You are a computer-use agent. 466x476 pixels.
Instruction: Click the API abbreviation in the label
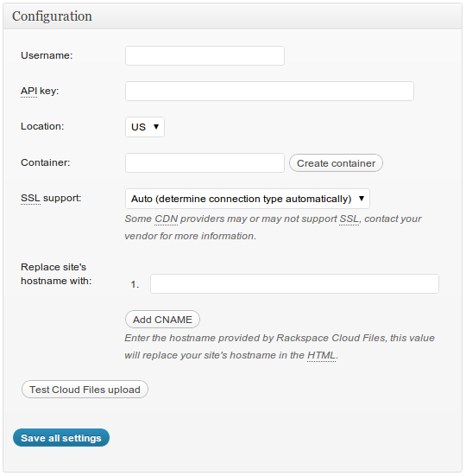(x=28, y=91)
